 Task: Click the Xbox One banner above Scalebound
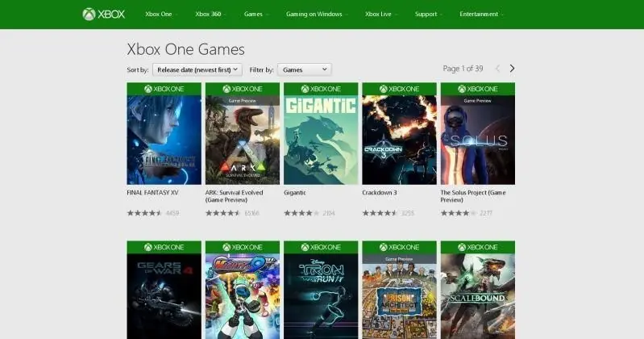coord(478,247)
